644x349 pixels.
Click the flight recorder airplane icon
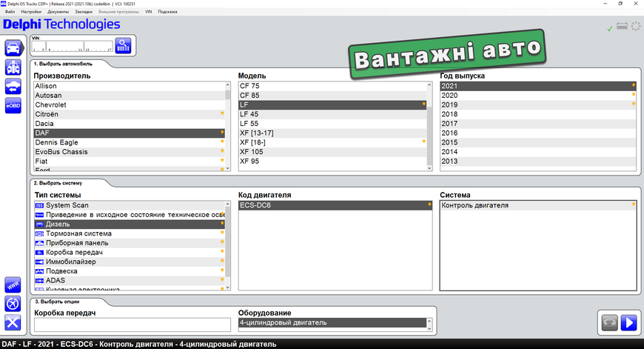click(13, 304)
